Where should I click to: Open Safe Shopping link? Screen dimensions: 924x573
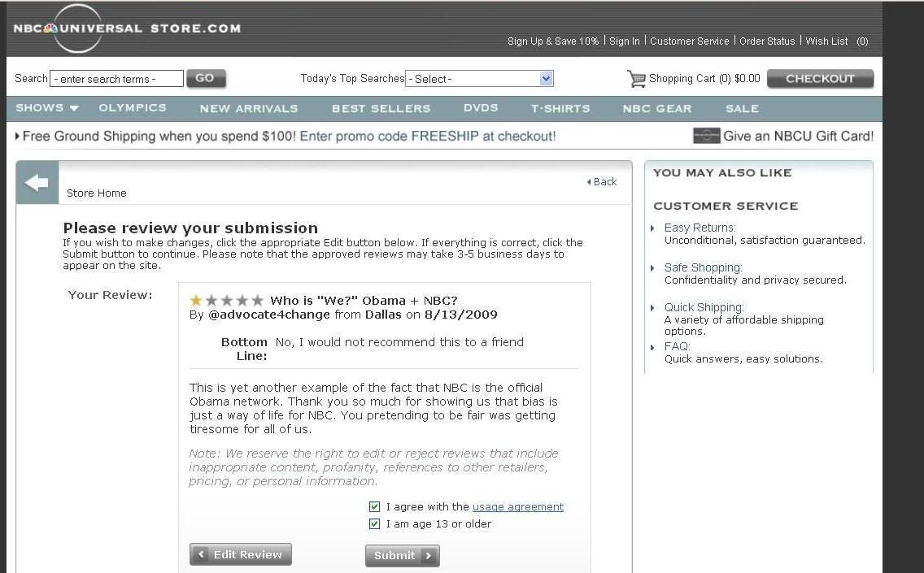click(x=703, y=267)
